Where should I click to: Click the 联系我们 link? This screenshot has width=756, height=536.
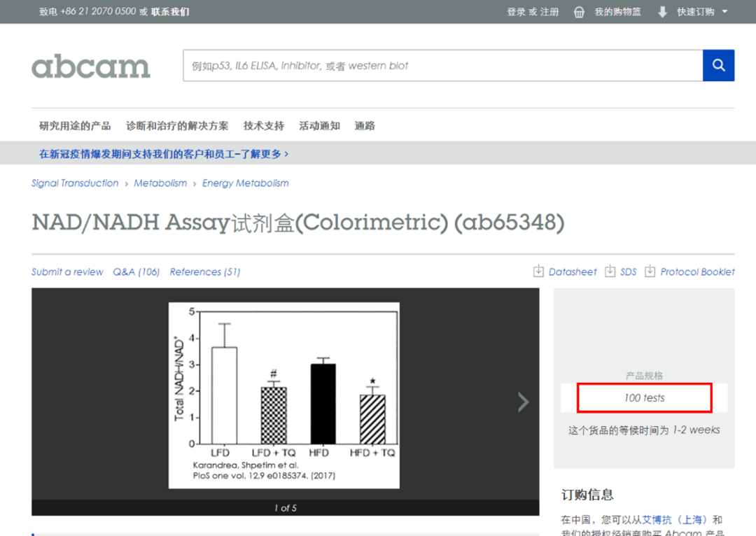169,12
